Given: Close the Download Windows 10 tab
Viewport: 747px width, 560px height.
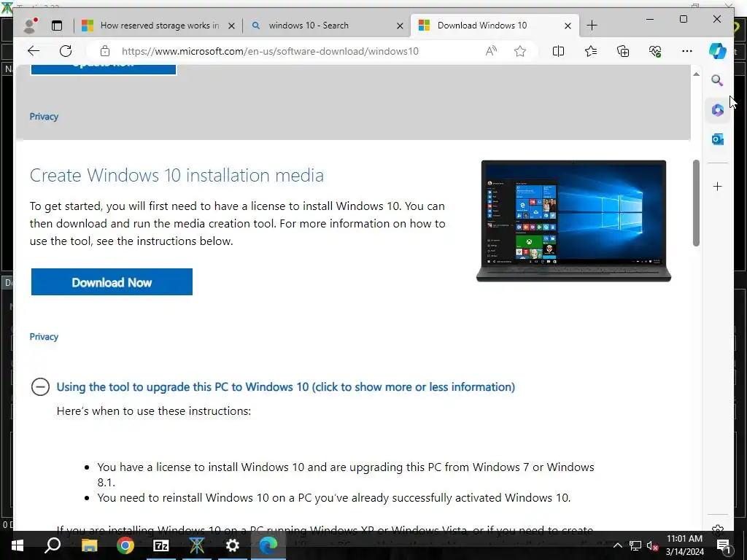Looking at the screenshot, I should click(x=568, y=26).
